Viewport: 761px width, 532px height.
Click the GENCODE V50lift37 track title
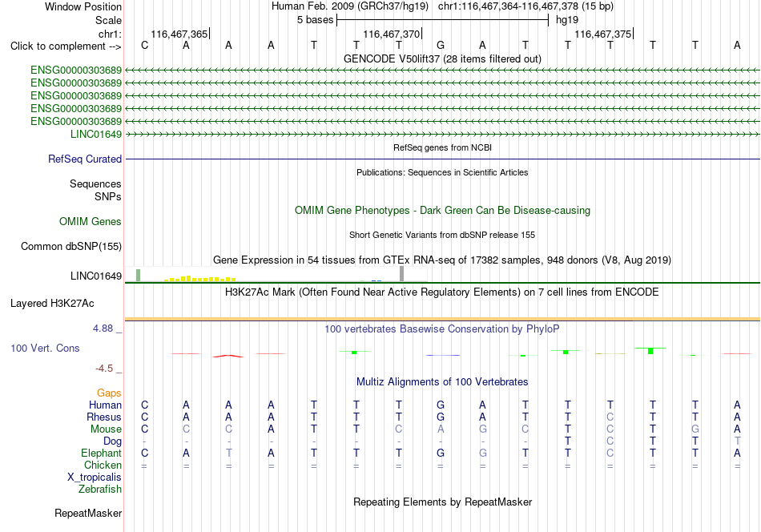(x=442, y=58)
